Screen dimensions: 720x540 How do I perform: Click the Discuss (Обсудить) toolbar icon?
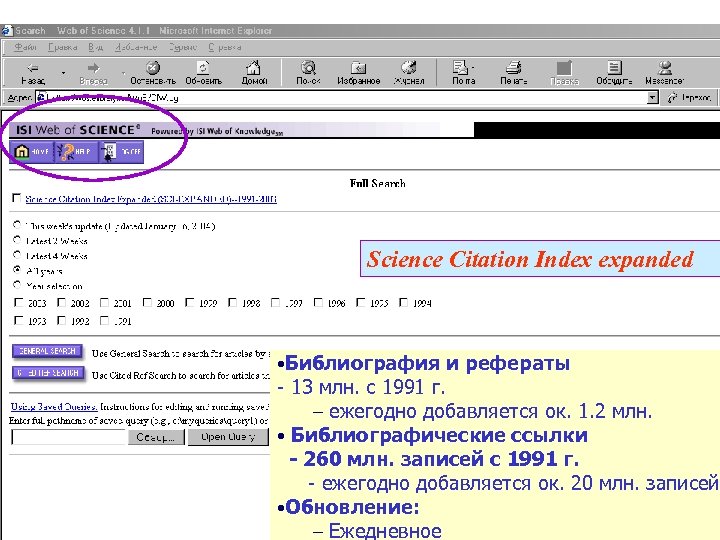point(614,68)
